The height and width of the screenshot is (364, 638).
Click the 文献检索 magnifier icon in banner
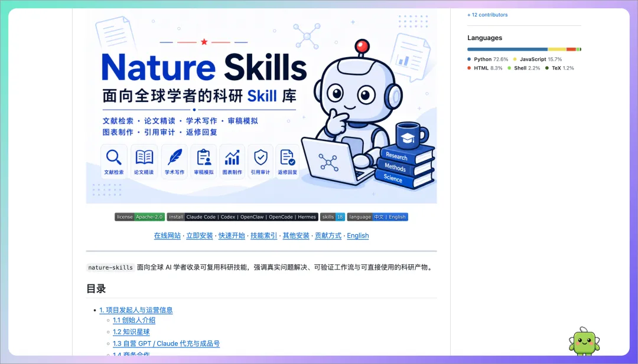(113, 157)
